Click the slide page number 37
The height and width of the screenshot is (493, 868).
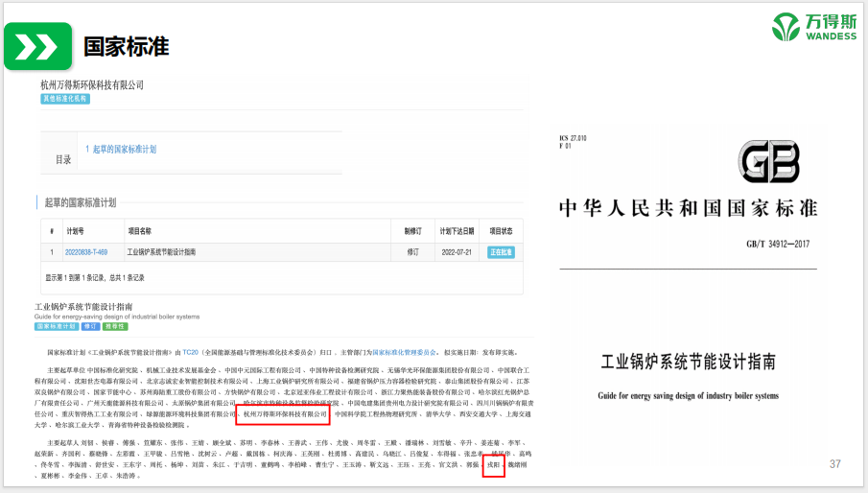pos(834,464)
